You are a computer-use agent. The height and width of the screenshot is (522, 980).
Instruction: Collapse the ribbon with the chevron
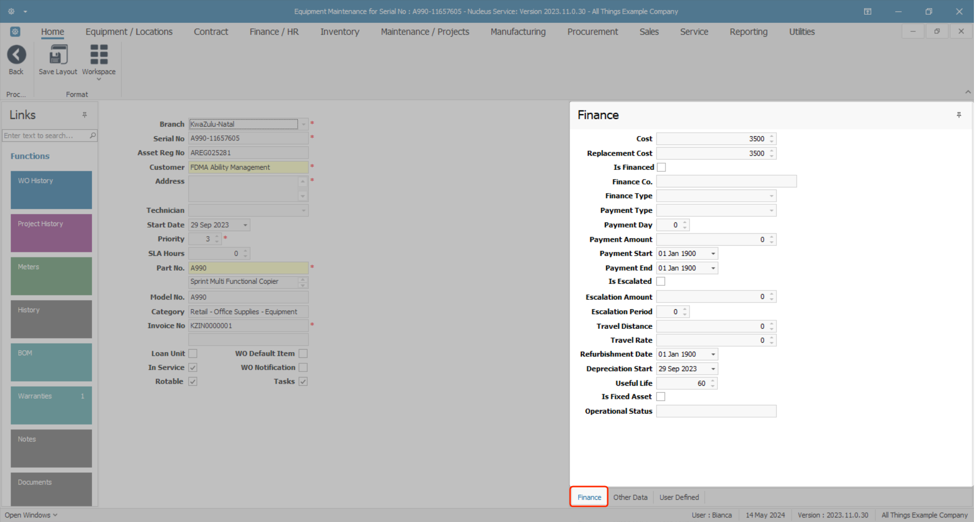coord(968,92)
